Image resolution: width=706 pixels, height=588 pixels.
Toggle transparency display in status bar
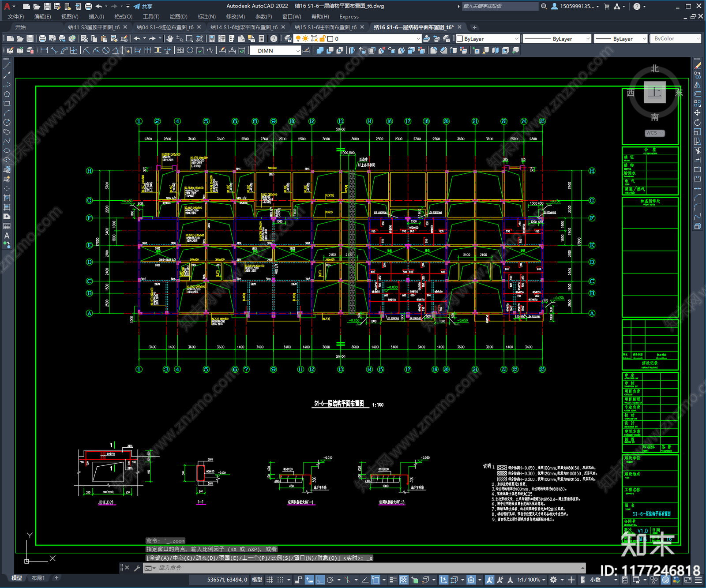click(x=404, y=580)
